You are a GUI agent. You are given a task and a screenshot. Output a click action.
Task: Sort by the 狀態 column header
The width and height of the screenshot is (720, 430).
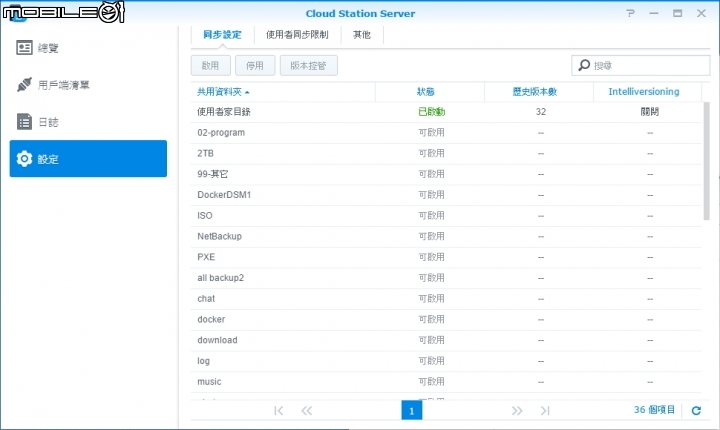[x=430, y=92]
